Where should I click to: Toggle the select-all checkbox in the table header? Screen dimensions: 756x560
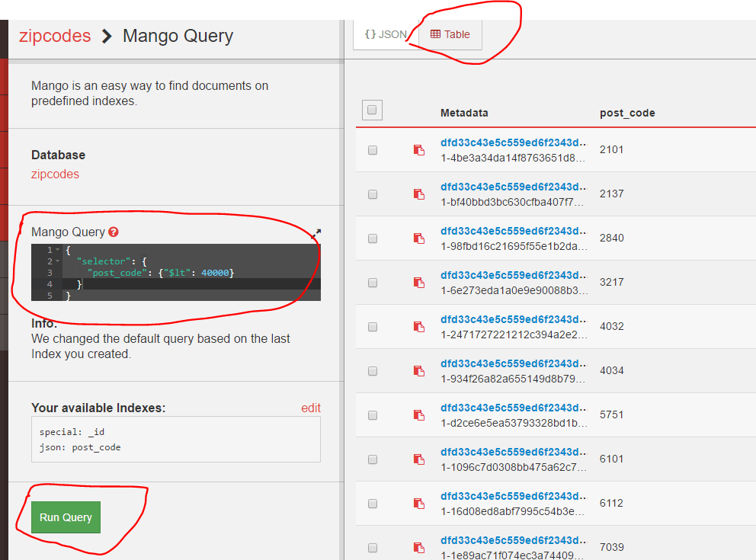coord(372,110)
